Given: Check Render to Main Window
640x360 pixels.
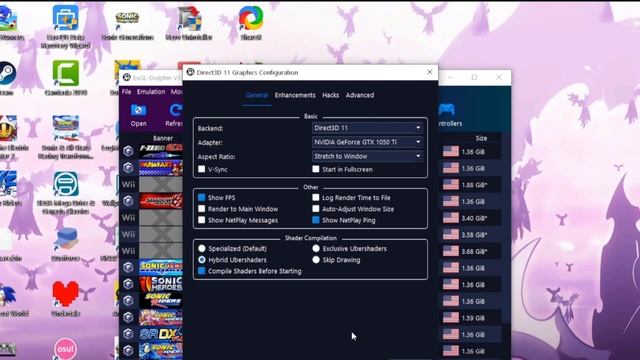Looking at the screenshot, I should click(x=202, y=209).
